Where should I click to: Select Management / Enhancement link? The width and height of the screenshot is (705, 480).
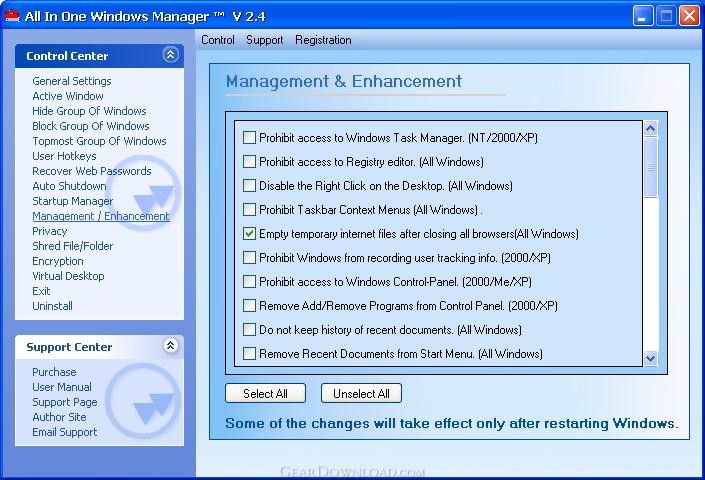tap(101, 216)
